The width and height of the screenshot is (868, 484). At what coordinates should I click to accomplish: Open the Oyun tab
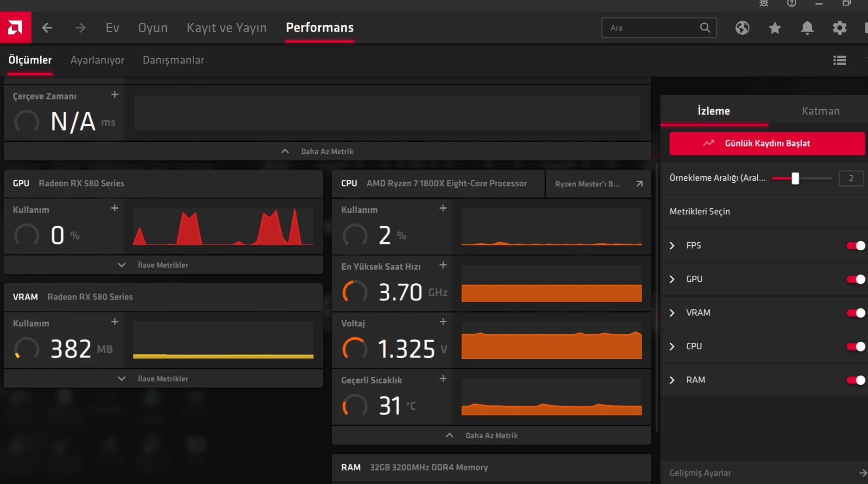click(x=153, y=28)
